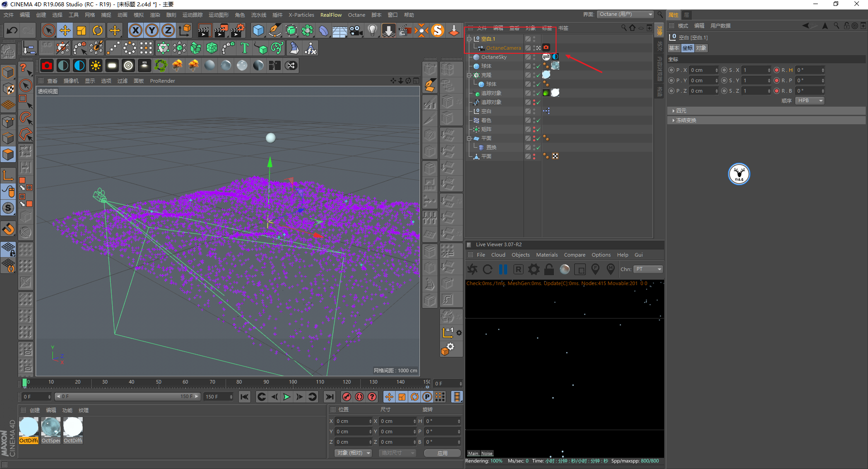Add a Light object (bulb icon)
The width and height of the screenshot is (868, 469).
[x=372, y=31]
